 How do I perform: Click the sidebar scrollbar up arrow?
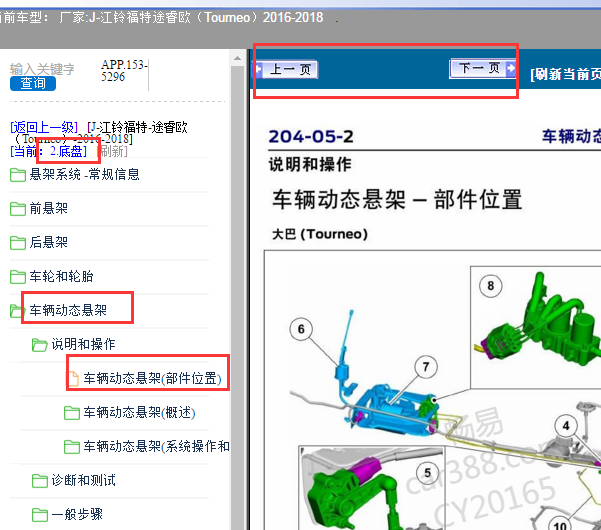point(237,58)
